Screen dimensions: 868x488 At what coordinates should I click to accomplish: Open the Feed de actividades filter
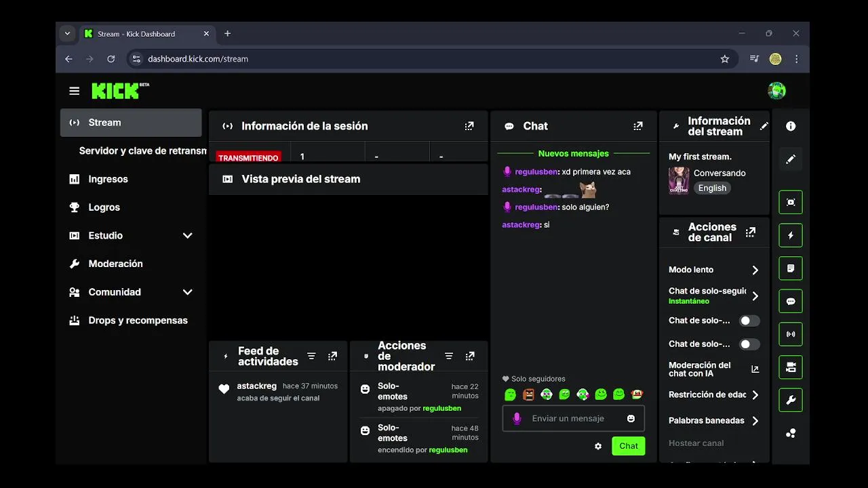[311, 356]
